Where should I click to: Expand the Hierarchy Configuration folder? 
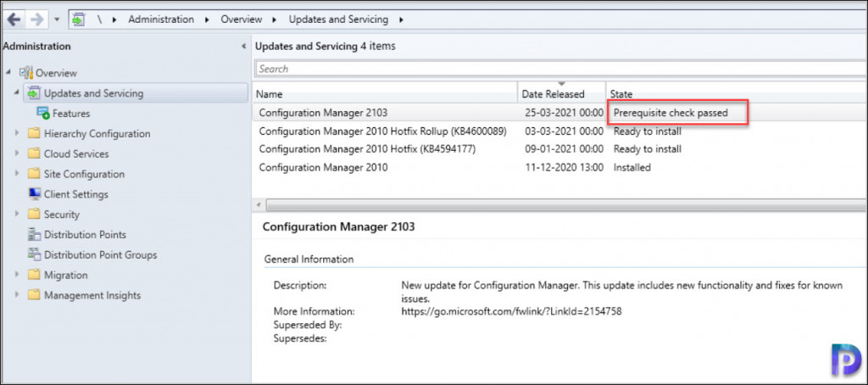click(18, 133)
